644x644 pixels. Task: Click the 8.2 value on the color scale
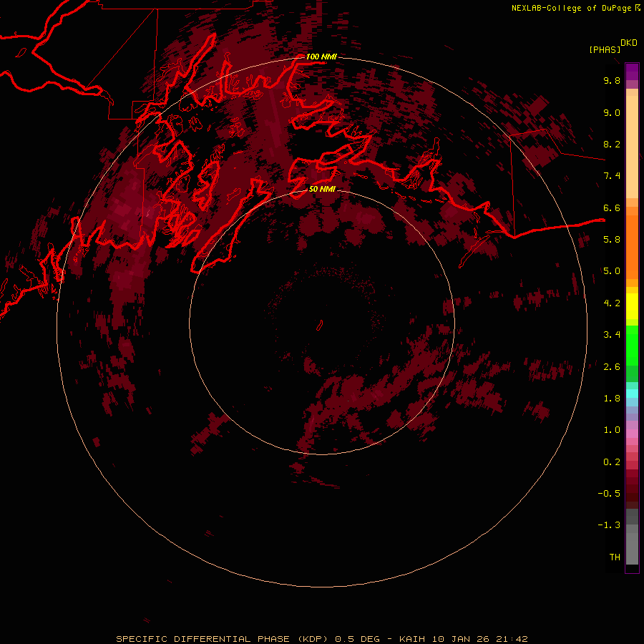612,144
